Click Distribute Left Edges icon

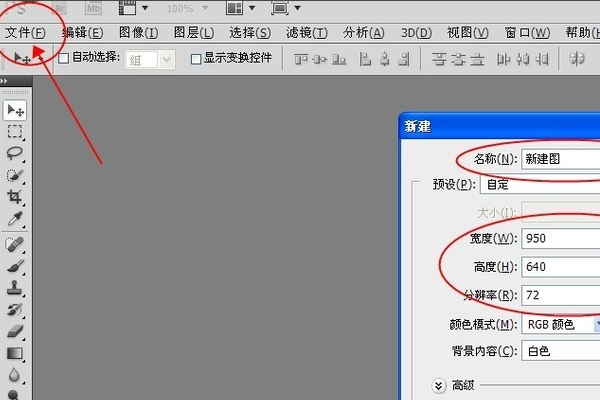(x=504, y=59)
